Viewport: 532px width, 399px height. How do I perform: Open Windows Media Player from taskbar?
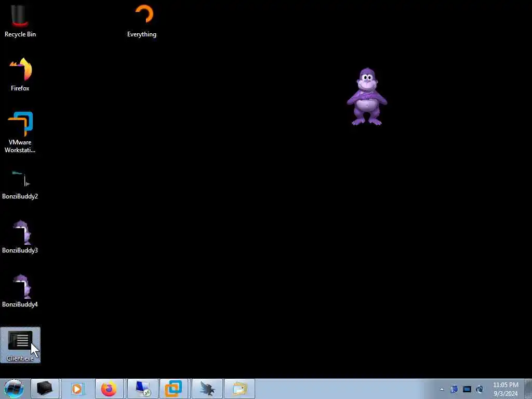point(77,389)
